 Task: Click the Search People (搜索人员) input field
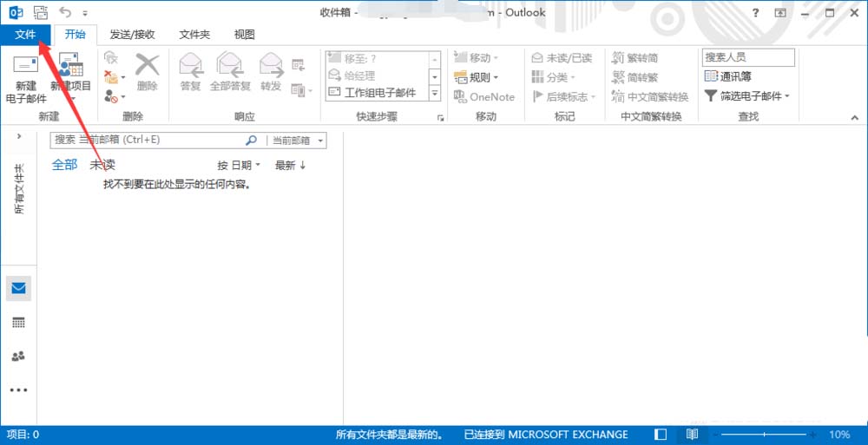tap(747, 57)
